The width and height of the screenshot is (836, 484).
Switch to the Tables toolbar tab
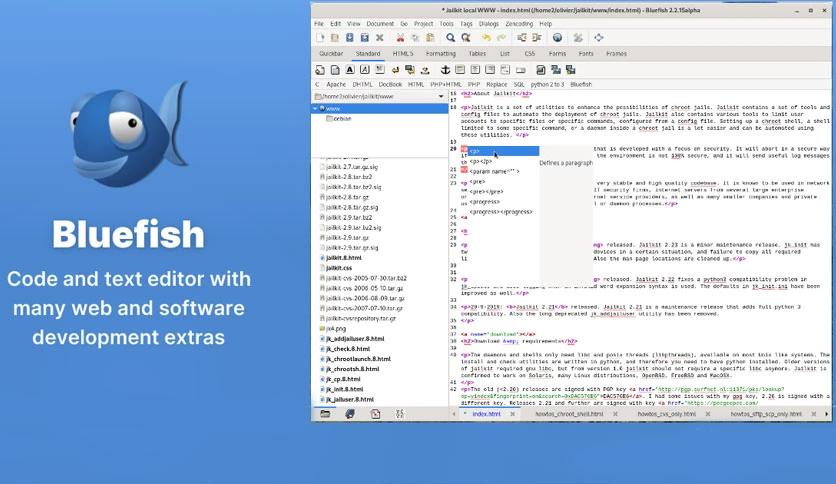point(477,54)
